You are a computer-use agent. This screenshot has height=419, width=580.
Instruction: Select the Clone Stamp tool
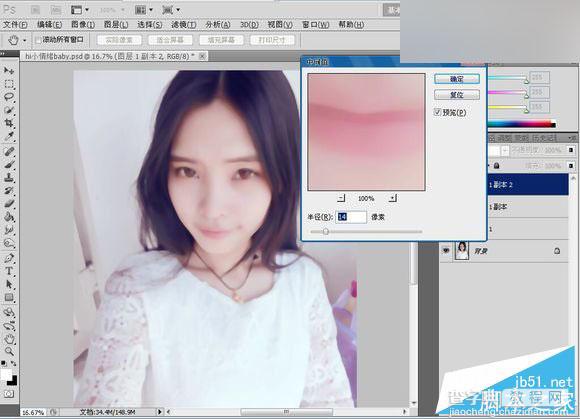[x=9, y=178]
